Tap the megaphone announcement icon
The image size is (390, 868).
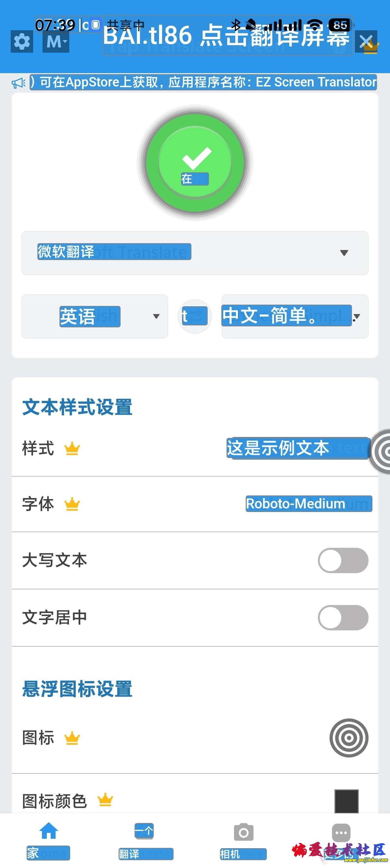pos(19,83)
